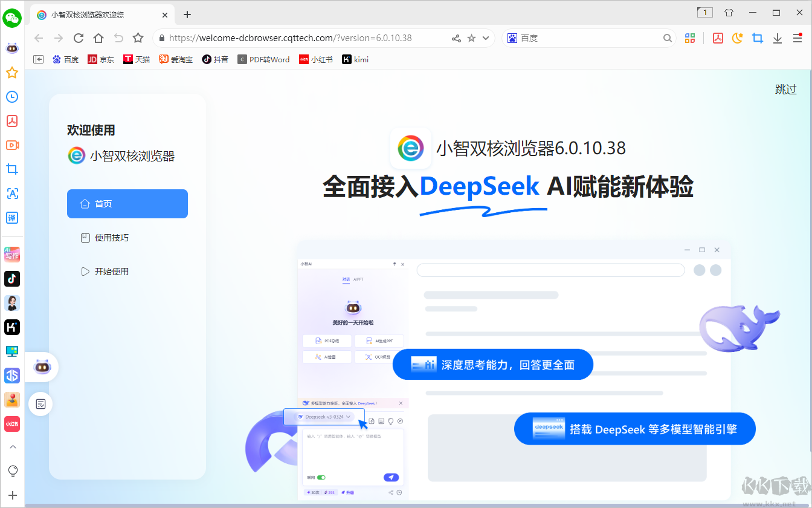Select 首页 in the welcome menu
Image resolution: width=812 pixels, height=508 pixels.
tap(127, 204)
